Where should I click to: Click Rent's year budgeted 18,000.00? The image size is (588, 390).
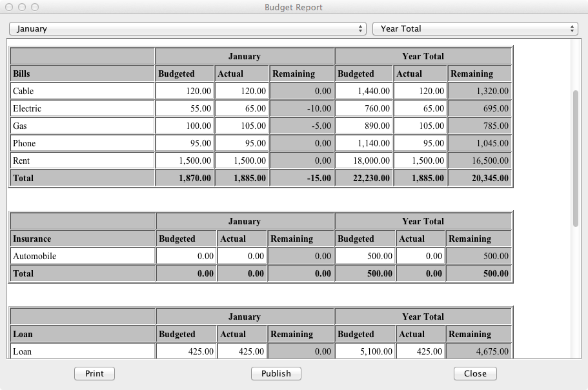(364, 161)
